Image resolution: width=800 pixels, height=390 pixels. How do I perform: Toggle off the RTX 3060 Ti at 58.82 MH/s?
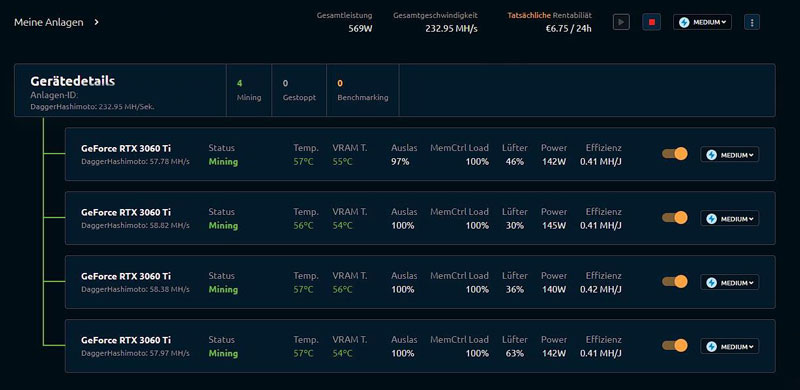(674, 218)
